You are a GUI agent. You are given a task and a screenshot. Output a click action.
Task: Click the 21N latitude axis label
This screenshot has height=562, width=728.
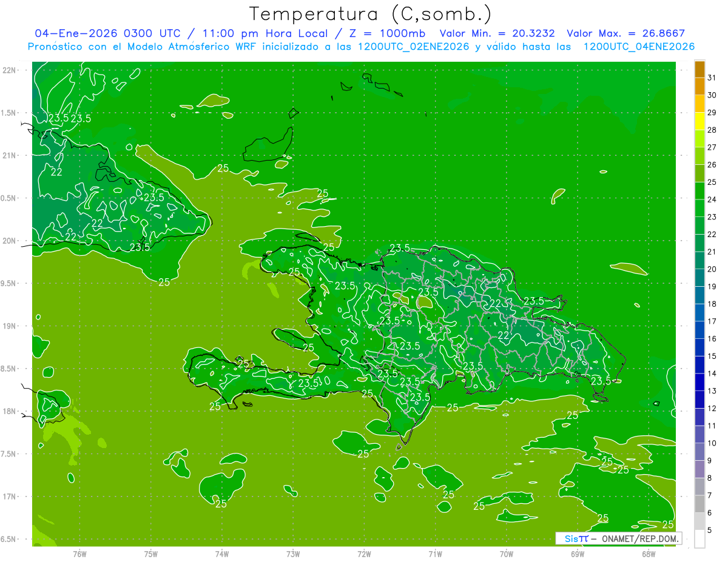tap(9, 156)
